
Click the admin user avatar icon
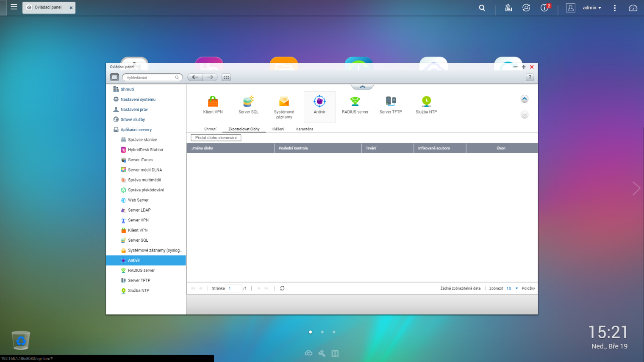pos(571,8)
